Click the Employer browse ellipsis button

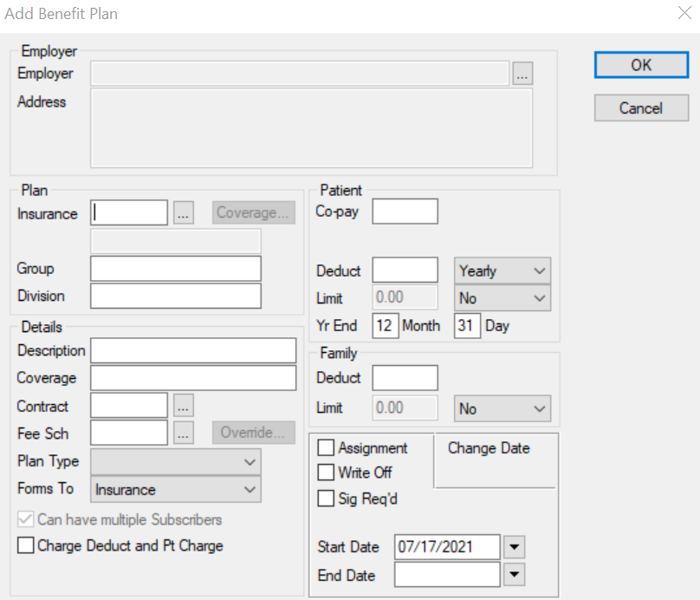[522, 75]
